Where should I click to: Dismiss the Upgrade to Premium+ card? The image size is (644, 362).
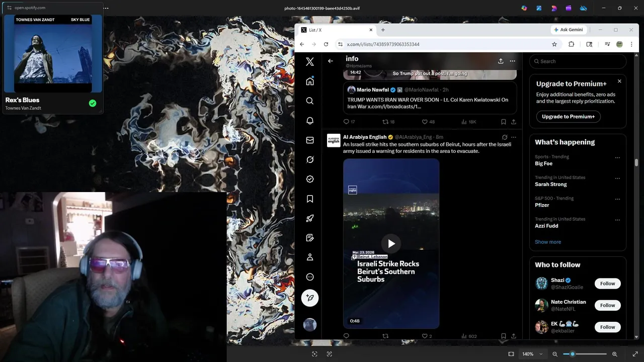click(x=619, y=81)
